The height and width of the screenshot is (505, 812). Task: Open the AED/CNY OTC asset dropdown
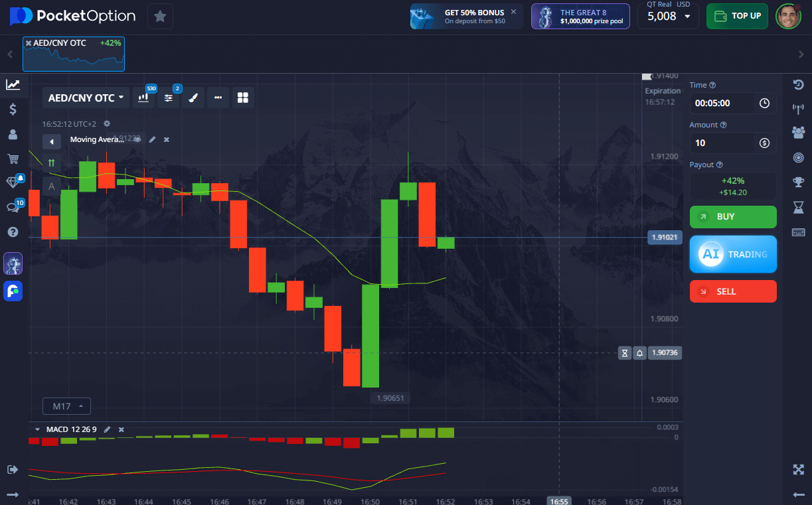(x=86, y=98)
